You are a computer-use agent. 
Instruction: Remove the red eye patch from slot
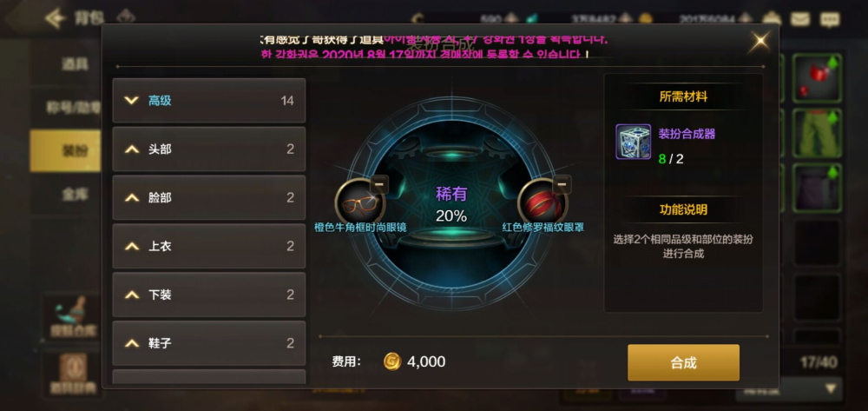tap(562, 184)
